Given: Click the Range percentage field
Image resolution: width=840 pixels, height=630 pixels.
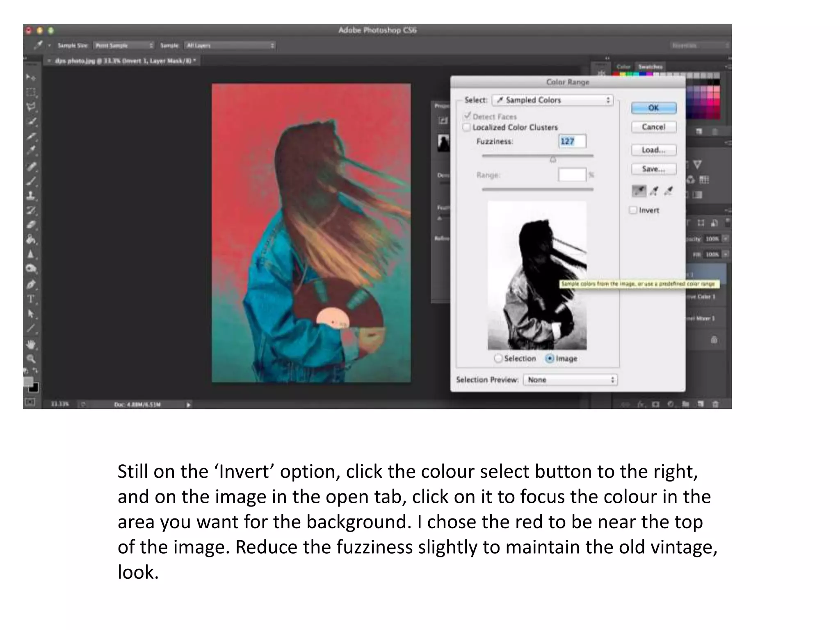Looking at the screenshot, I should 573,175.
